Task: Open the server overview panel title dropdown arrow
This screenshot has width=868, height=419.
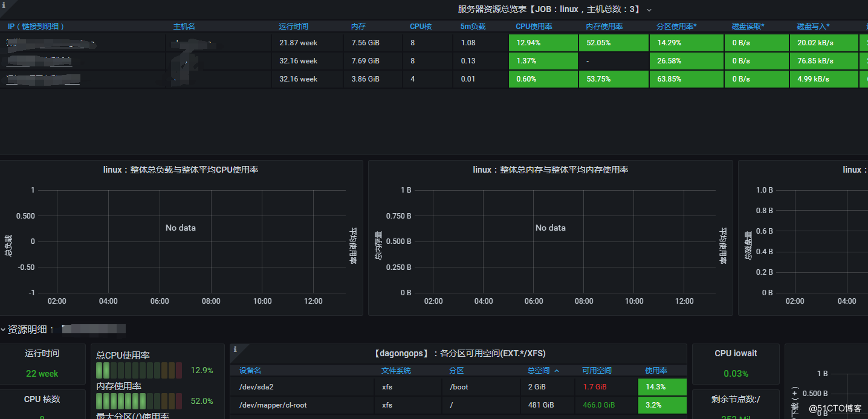Action: (649, 10)
